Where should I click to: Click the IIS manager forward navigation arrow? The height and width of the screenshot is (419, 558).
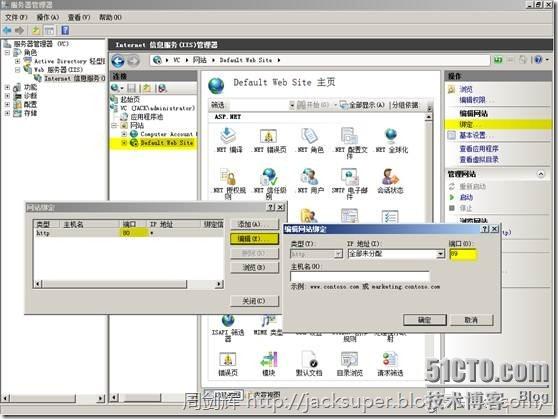pyautogui.click(x=133, y=61)
